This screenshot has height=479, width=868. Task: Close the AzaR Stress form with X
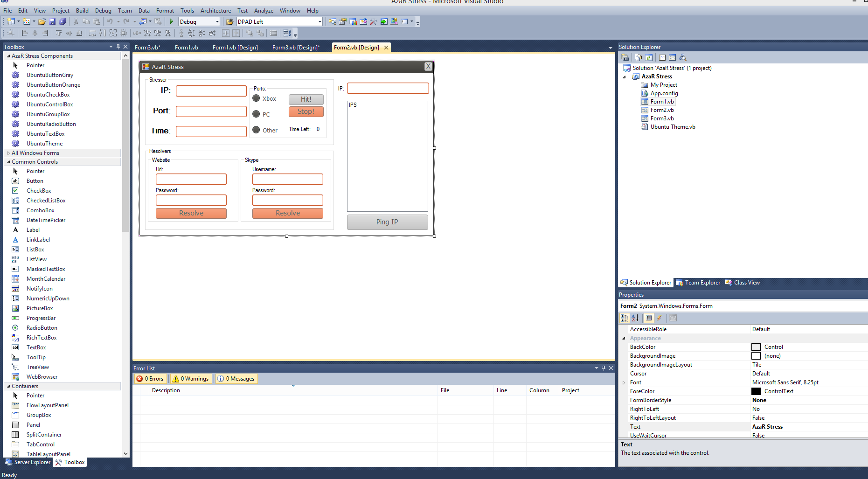[428, 67]
